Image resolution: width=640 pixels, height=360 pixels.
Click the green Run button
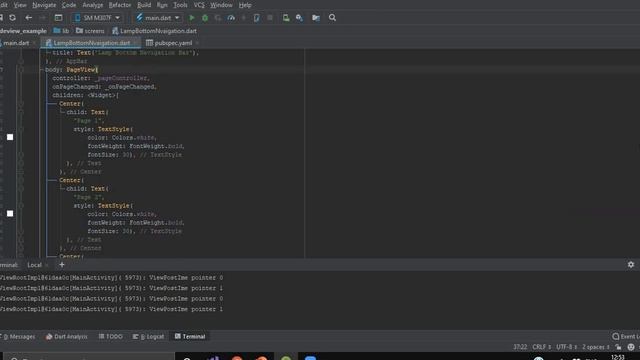[x=192, y=18]
